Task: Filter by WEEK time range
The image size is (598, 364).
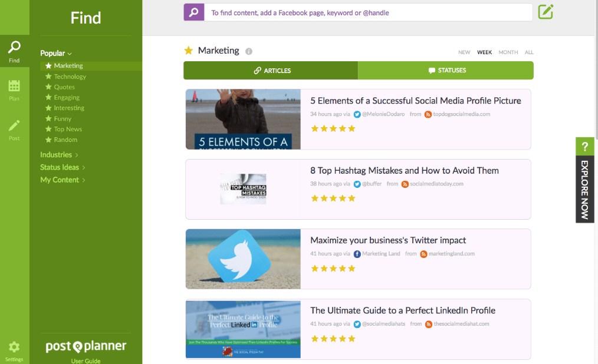Action: click(x=484, y=52)
